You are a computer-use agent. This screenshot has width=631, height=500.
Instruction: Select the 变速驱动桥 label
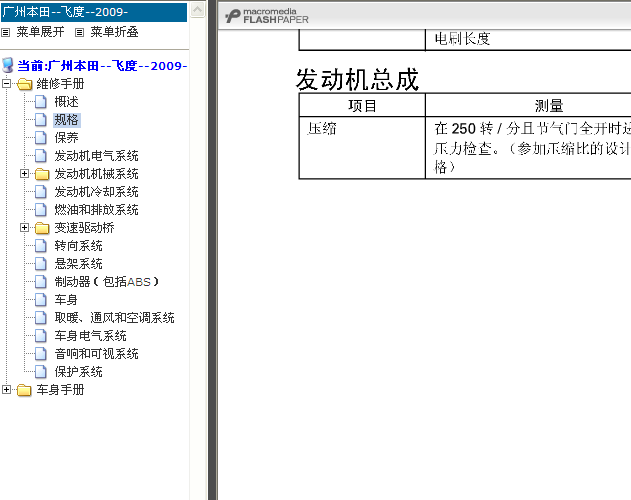85,228
